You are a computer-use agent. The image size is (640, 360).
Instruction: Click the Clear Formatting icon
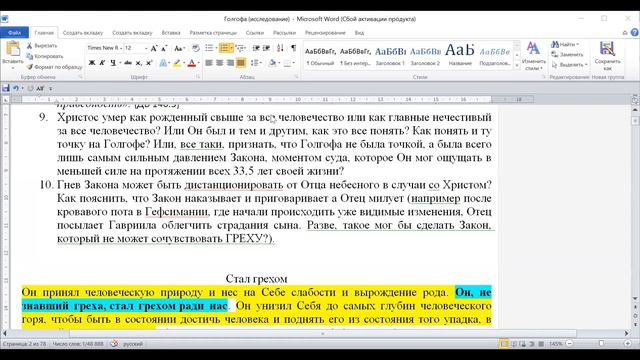[196, 48]
